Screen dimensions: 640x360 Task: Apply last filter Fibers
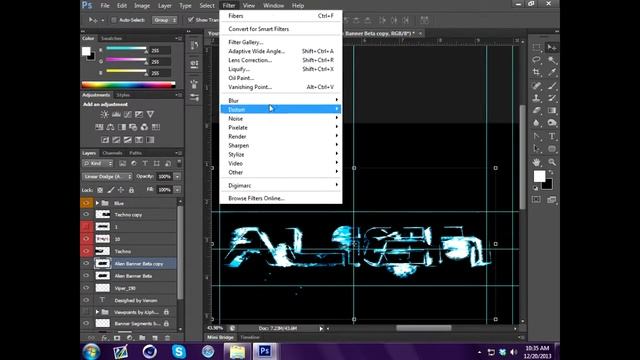281,16
